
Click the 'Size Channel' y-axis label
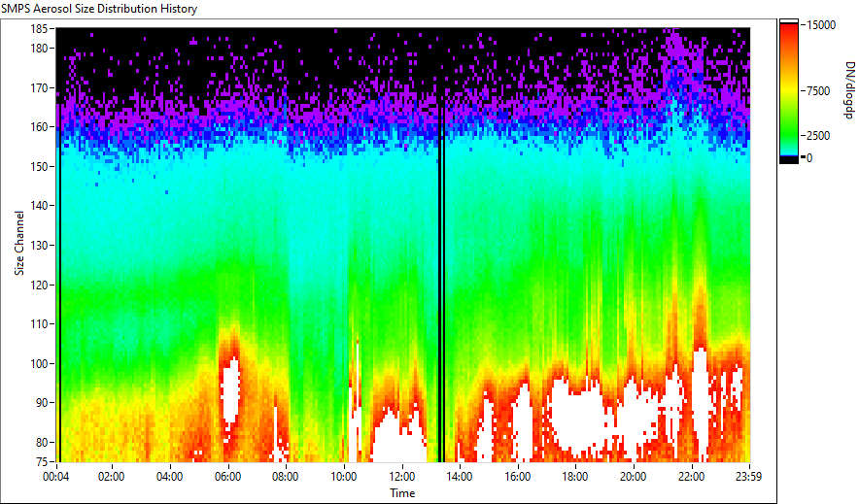point(19,243)
